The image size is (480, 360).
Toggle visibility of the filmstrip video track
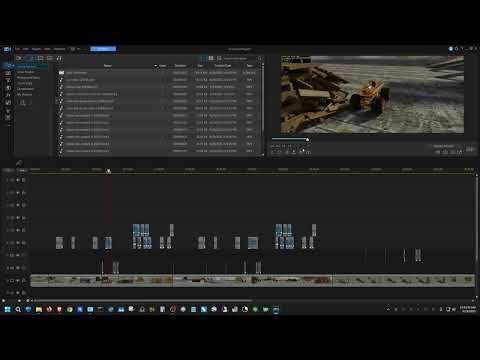(18, 281)
